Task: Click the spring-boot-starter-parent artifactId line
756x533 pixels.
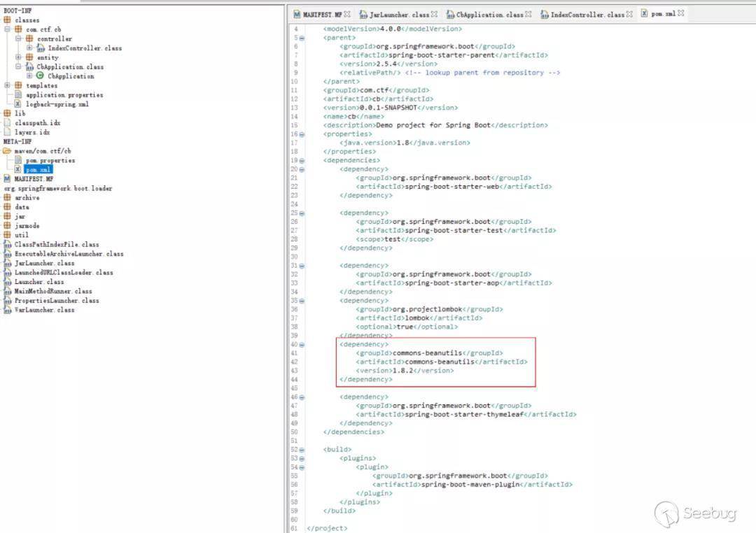Action: point(444,55)
